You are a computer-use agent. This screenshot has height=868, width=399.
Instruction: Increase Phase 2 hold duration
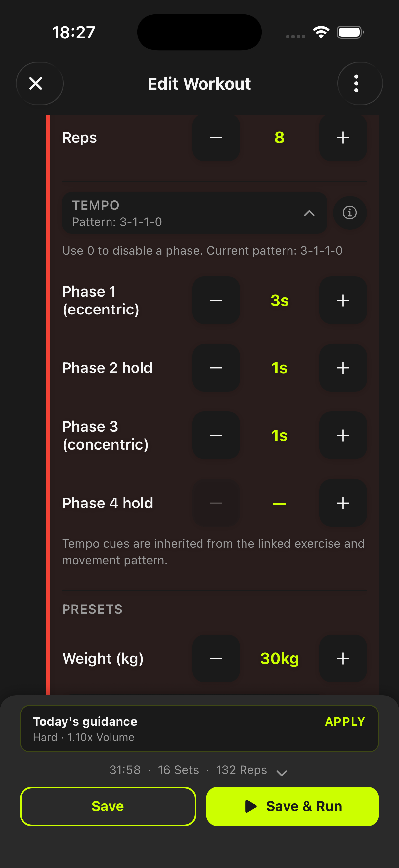click(342, 368)
